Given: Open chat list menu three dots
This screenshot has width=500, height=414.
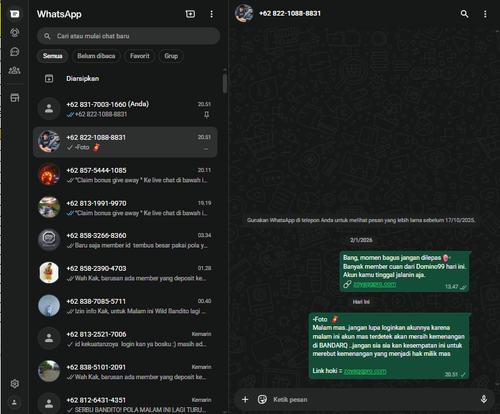Looking at the screenshot, I should pyautogui.click(x=211, y=14).
